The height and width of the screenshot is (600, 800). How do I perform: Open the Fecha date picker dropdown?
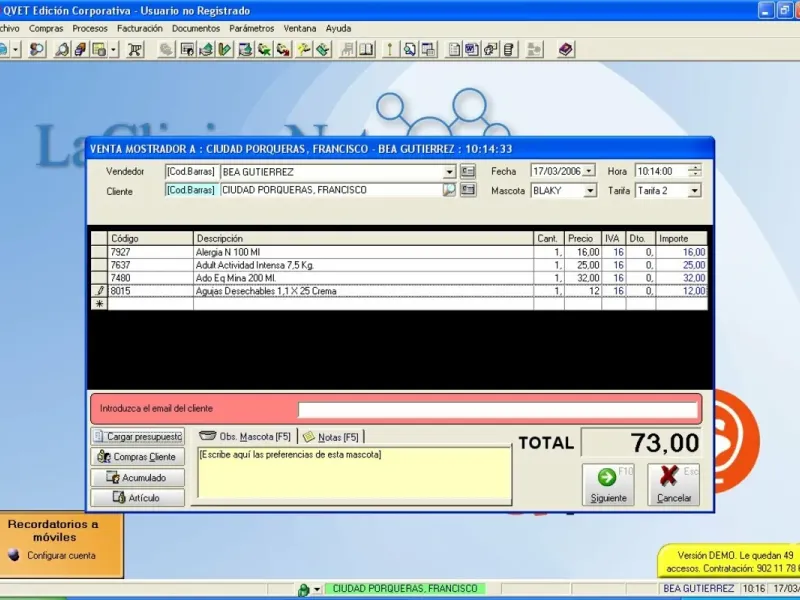coord(589,171)
